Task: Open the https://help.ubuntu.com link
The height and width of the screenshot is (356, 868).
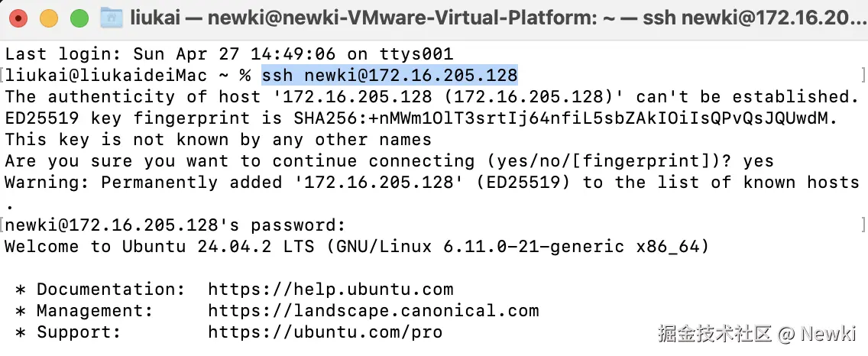Action: click(x=330, y=290)
